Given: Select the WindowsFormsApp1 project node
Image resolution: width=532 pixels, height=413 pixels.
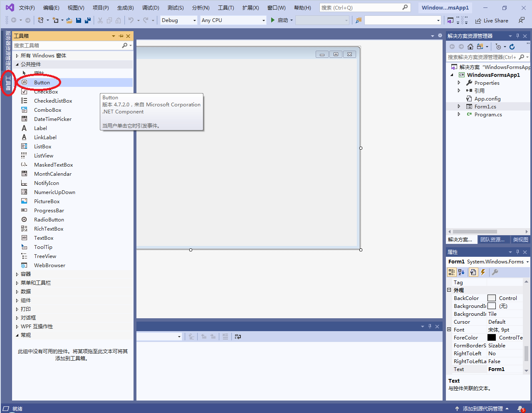Looking at the screenshot, I should click(493, 75).
